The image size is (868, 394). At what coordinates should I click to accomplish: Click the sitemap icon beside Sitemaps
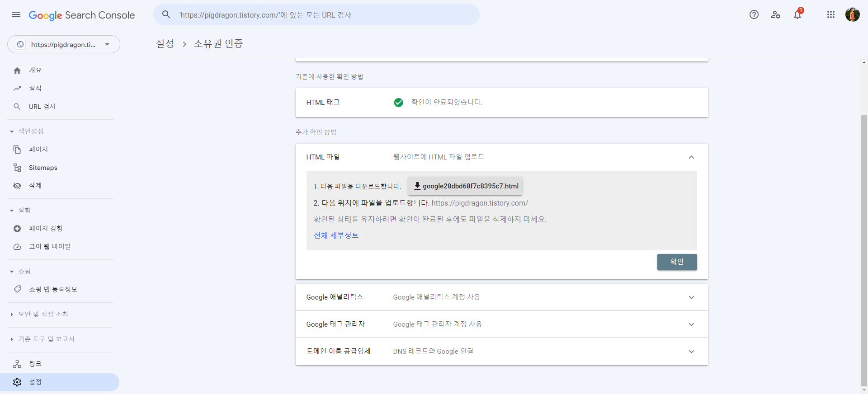[17, 168]
